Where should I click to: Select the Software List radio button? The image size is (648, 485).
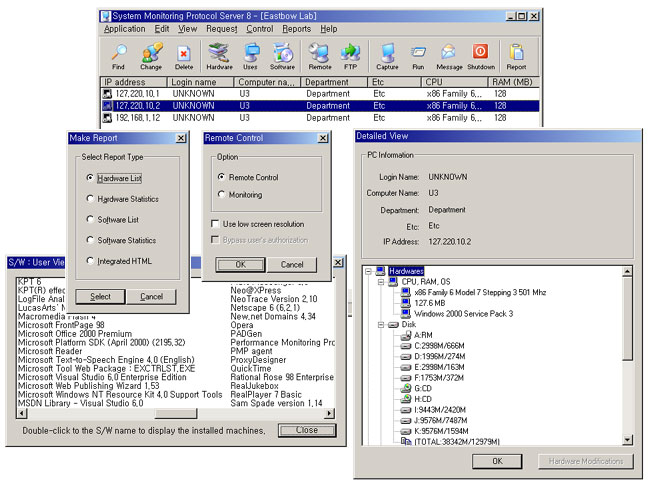coord(90,219)
